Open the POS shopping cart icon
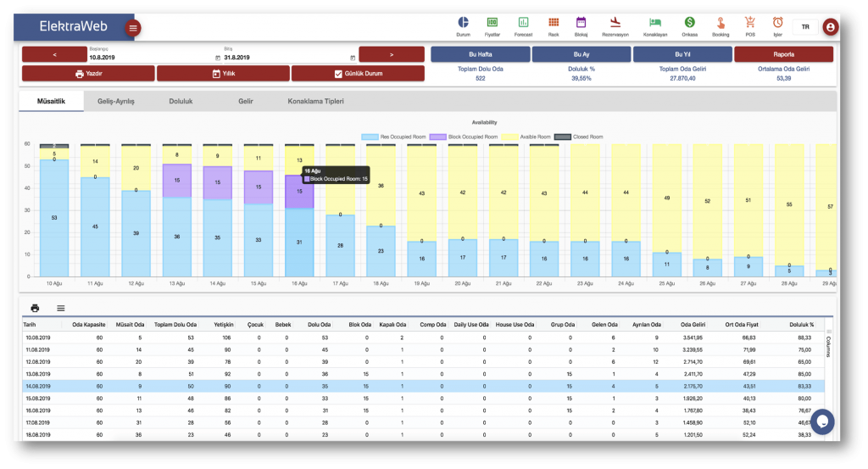This screenshot has width=868, height=469. coord(750,24)
